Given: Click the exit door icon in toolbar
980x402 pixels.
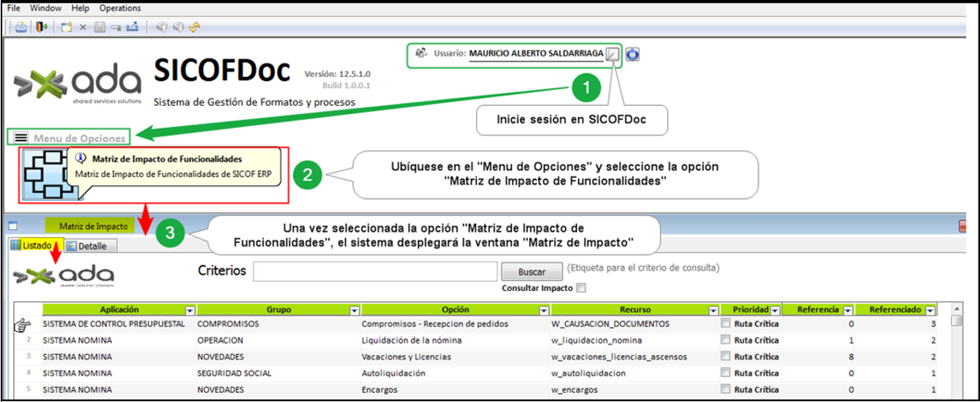Looking at the screenshot, I should 41,27.
